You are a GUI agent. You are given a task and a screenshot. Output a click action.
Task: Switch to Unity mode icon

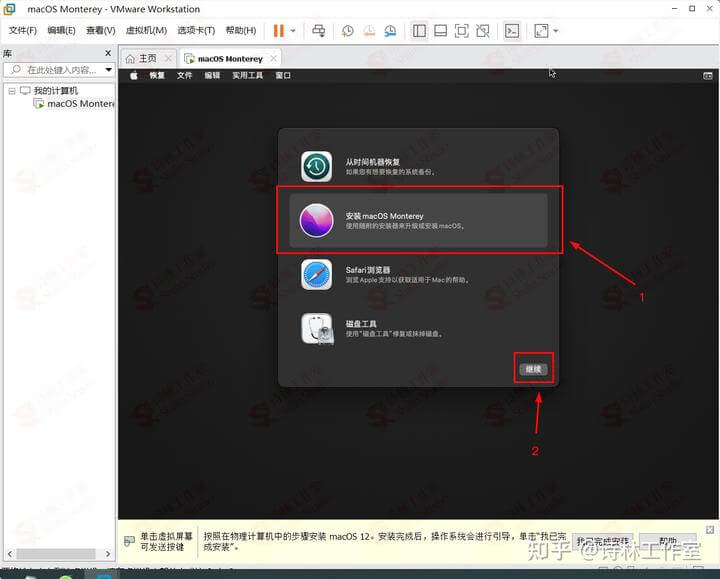[483, 31]
